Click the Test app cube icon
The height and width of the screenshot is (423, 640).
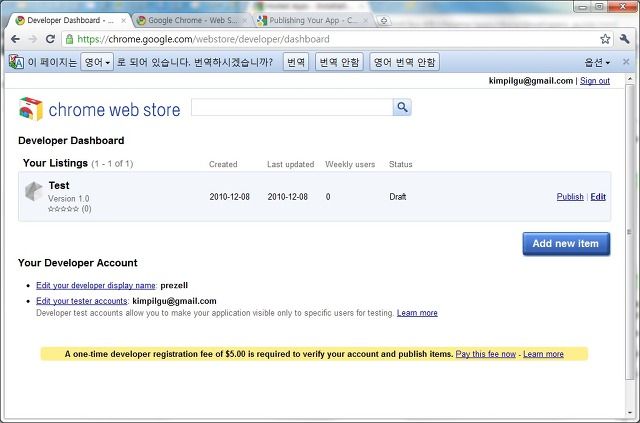pos(33,191)
